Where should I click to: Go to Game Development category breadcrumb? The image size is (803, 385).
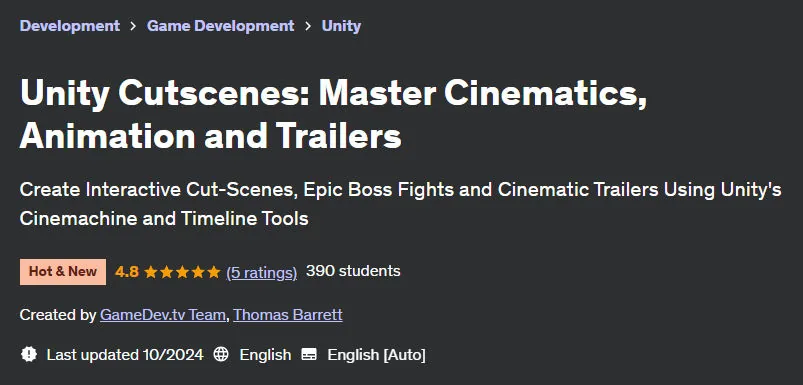(x=221, y=26)
